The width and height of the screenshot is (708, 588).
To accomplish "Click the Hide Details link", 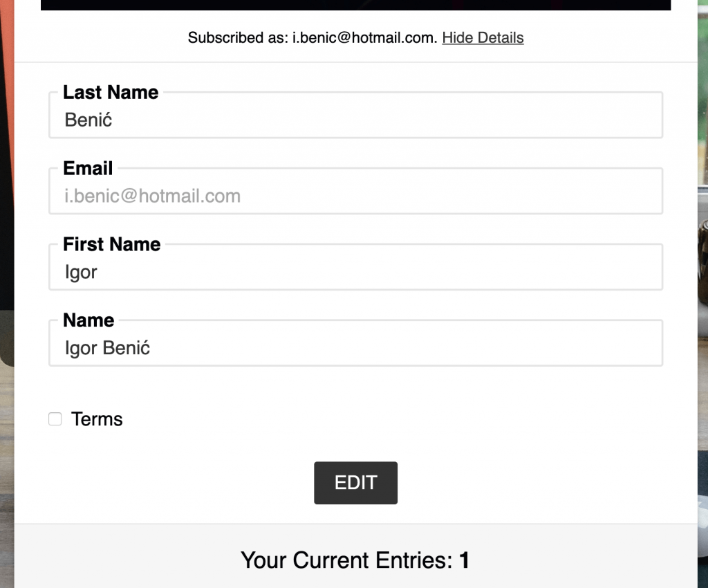I will (483, 37).
